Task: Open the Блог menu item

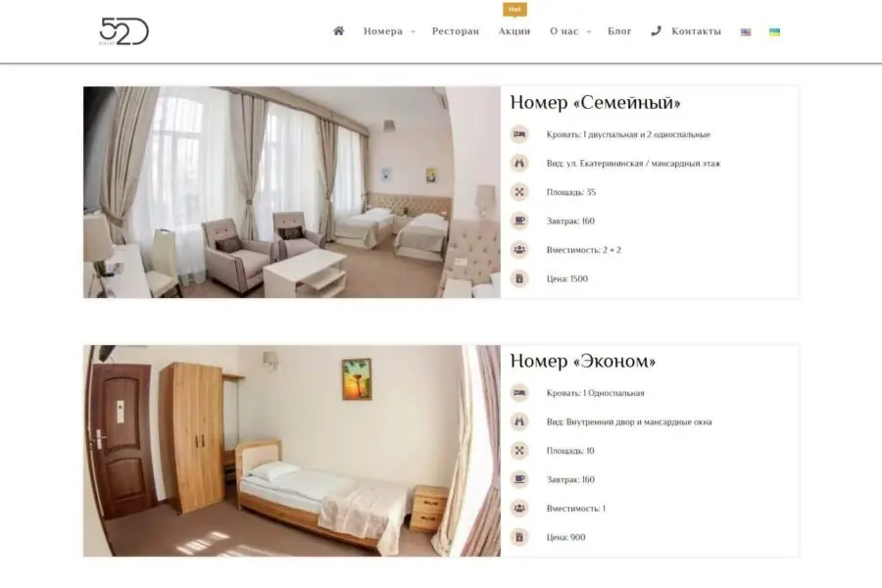Action: tap(620, 31)
